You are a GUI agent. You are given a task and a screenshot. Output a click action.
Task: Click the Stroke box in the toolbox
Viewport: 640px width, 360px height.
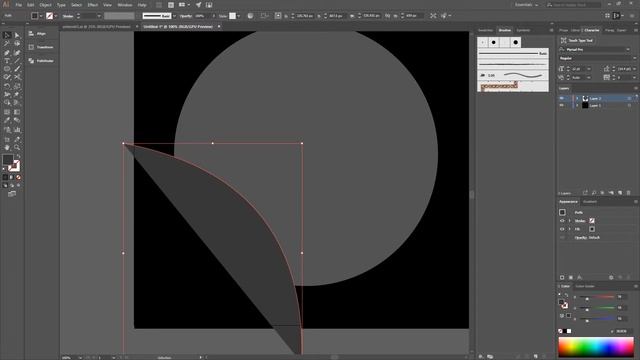14,166
